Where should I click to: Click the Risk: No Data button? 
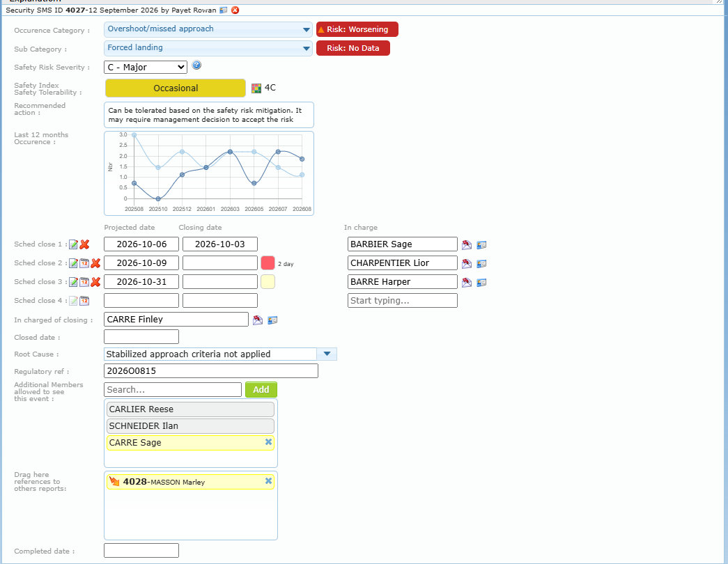353,48
